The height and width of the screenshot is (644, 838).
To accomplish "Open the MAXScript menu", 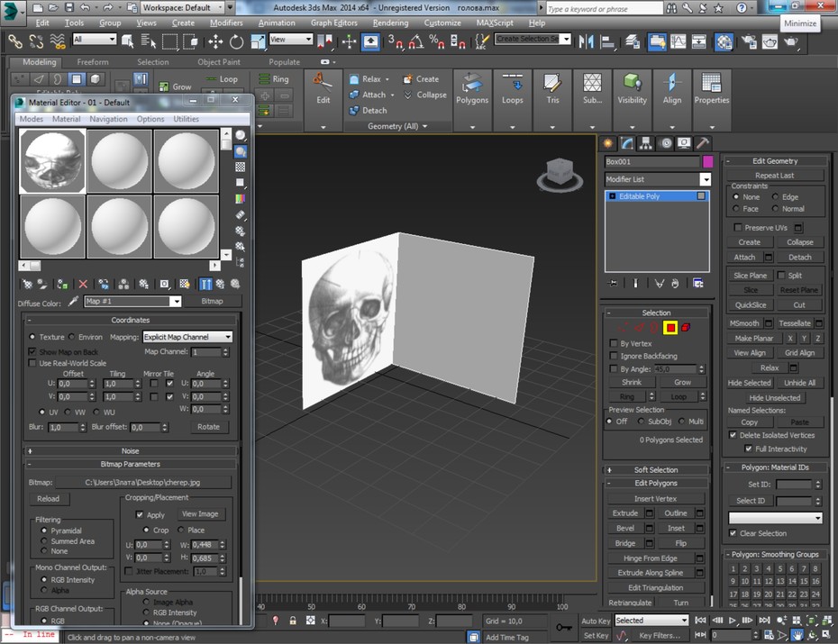I will [x=495, y=23].
